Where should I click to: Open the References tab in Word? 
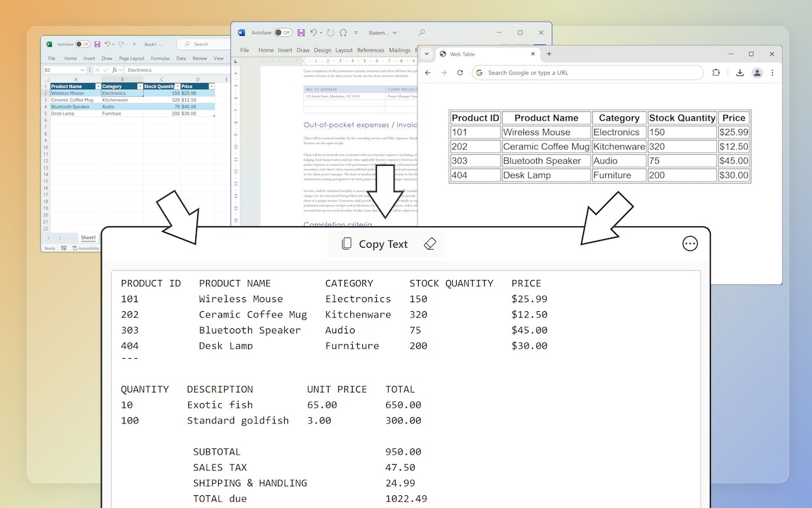pyautogui.click(x=370, y=50)
